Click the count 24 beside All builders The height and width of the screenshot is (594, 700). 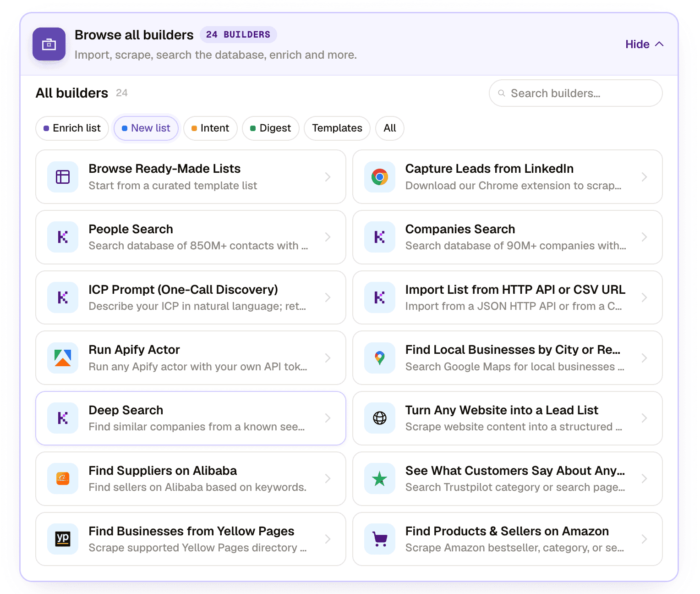122,93
